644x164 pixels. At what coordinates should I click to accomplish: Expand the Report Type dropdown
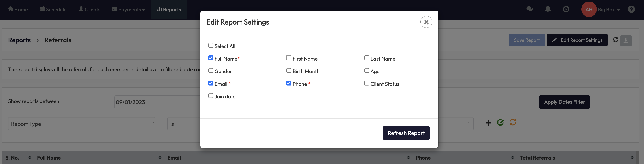[81, 124]
